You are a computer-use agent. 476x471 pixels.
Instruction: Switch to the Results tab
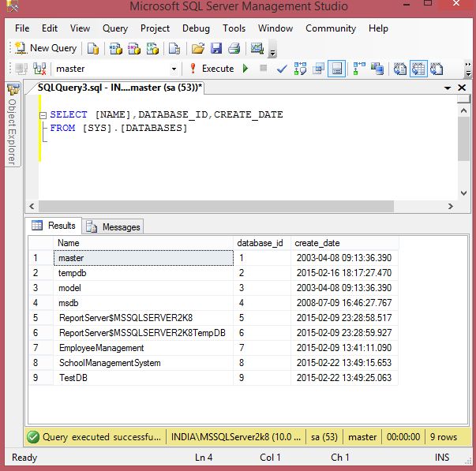tap(54, 226)
